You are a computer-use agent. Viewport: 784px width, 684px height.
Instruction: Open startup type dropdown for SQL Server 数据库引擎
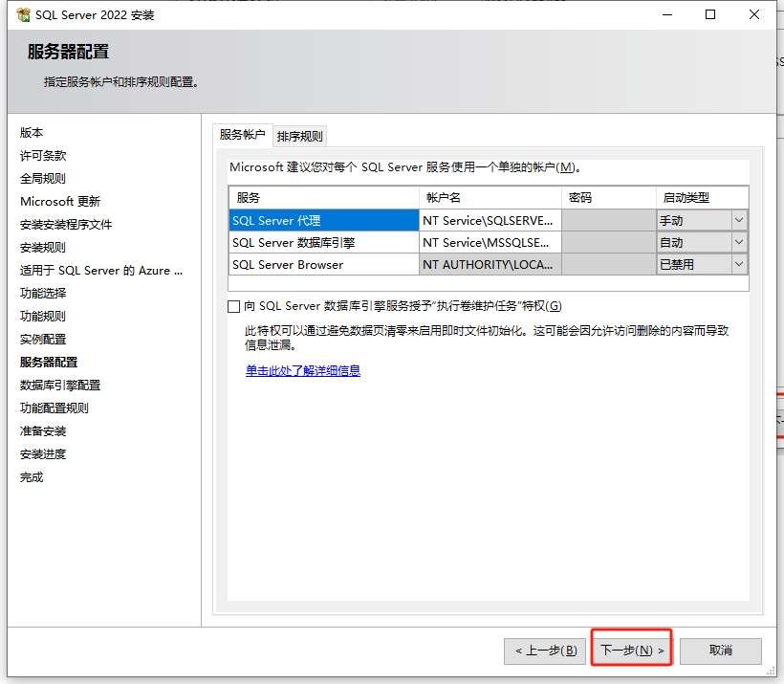click(x=739, y=242)
